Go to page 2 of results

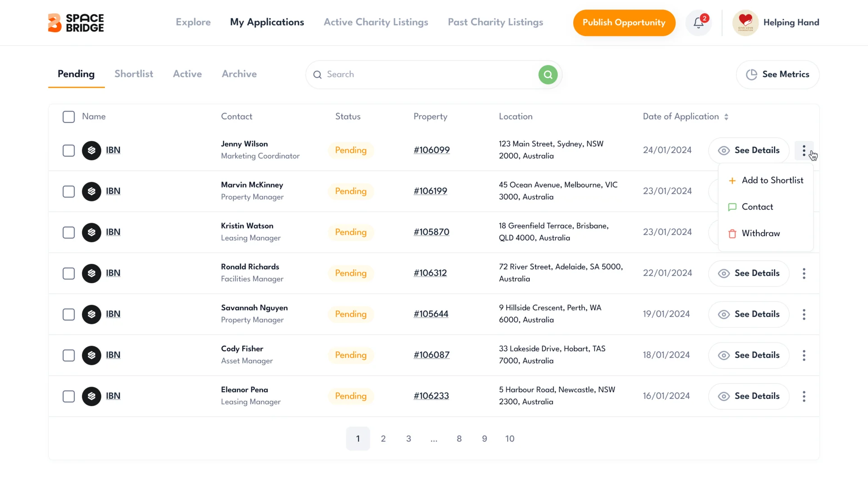click(x=383, y=439)
